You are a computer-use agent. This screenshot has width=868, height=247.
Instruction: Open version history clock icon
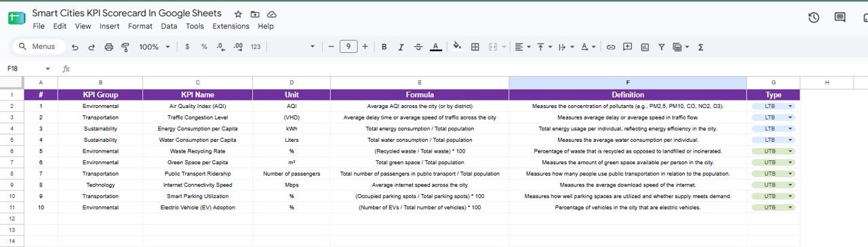[x=814, y=18]
